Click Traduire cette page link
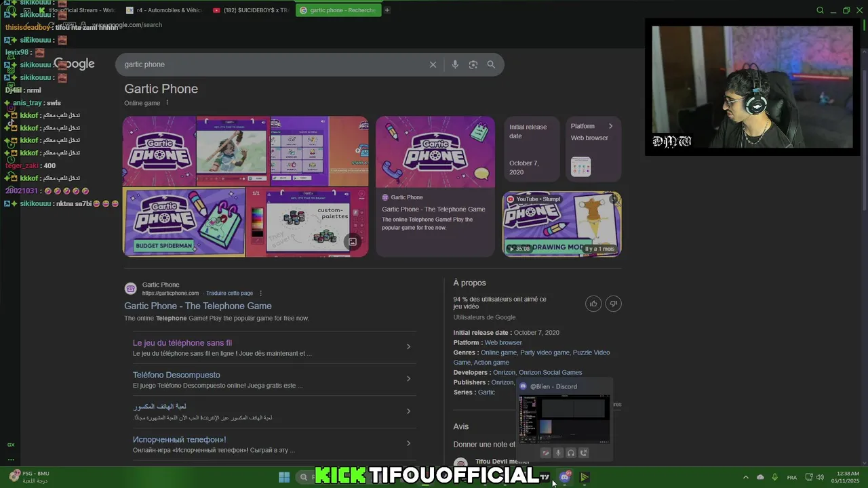Screen dimensions: 868x488 pyautogui.click(x=229, y=293)
